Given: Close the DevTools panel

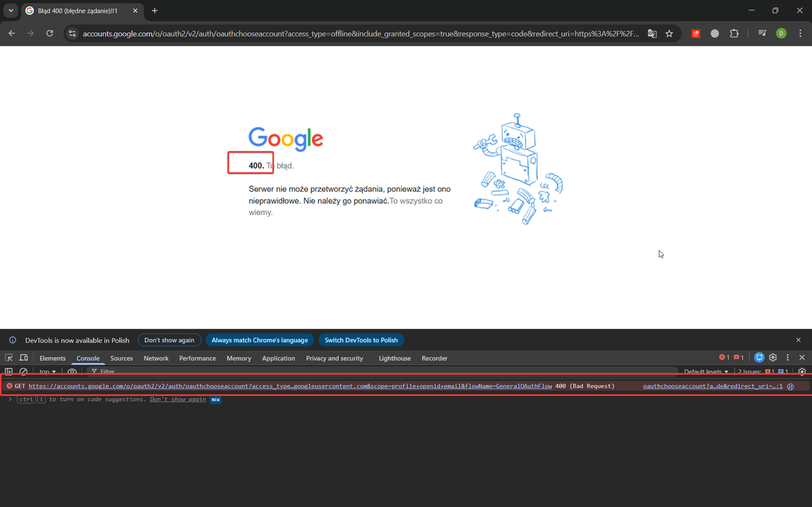Looking at the screenshot, I should coord(802,357).
